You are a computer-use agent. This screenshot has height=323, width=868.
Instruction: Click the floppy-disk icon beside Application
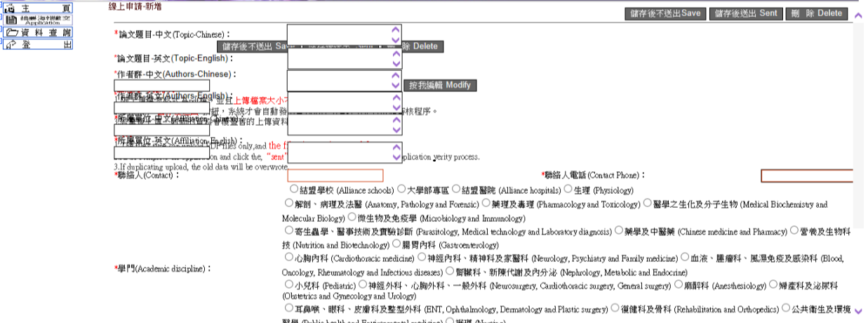click(x=11, y=20)
